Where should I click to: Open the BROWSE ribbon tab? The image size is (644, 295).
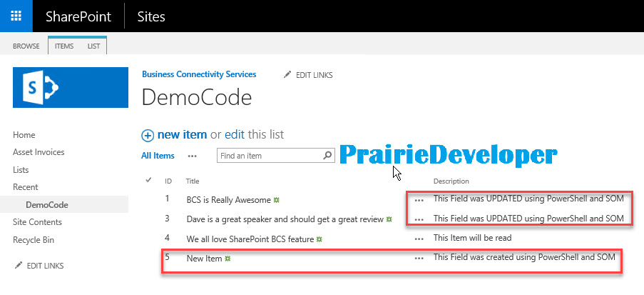click(x=26, y=46)
